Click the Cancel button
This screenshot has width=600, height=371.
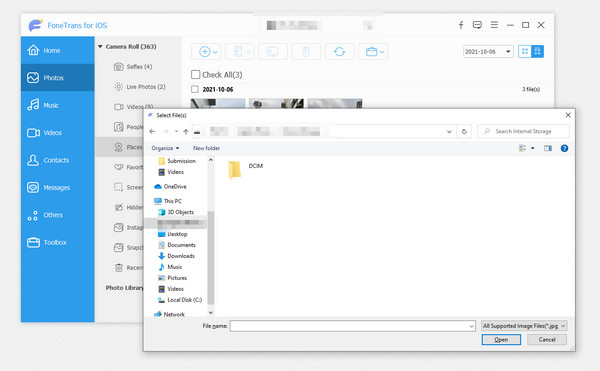[x=547, y=340]
